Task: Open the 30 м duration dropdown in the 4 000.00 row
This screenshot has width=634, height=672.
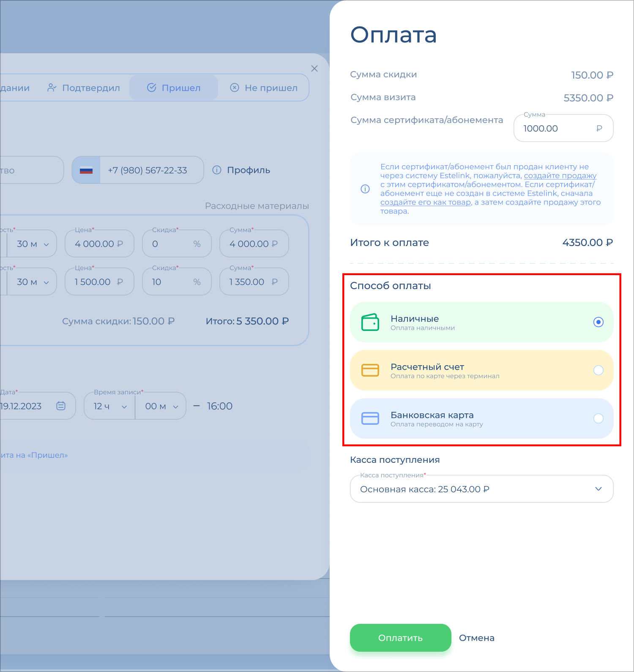Action: (32, 243)
